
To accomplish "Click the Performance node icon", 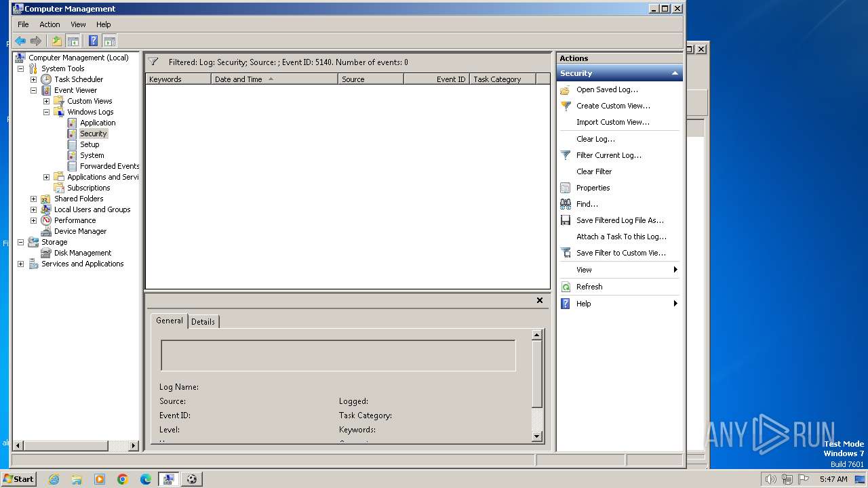I will (x=46, y=220).
